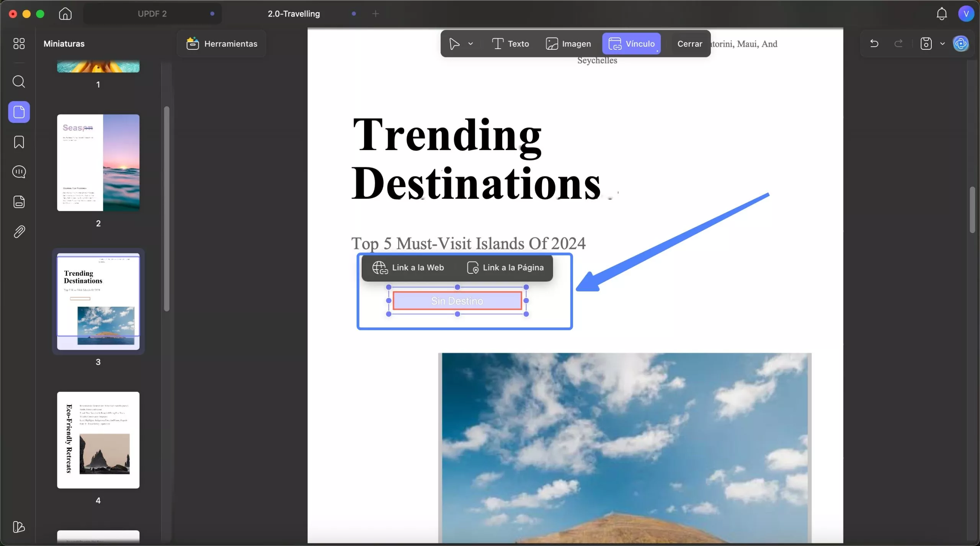Image resolution: width=980 pixels, height=546 pixels.
Task: Toggle the Vínculo link tool
Action: [x=631, y=44]
